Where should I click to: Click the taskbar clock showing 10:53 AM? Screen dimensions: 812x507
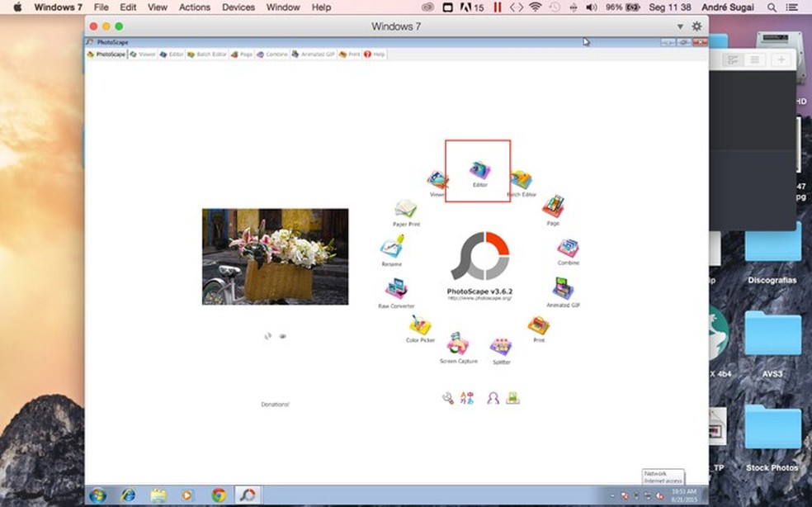click(x=683, y=495)
